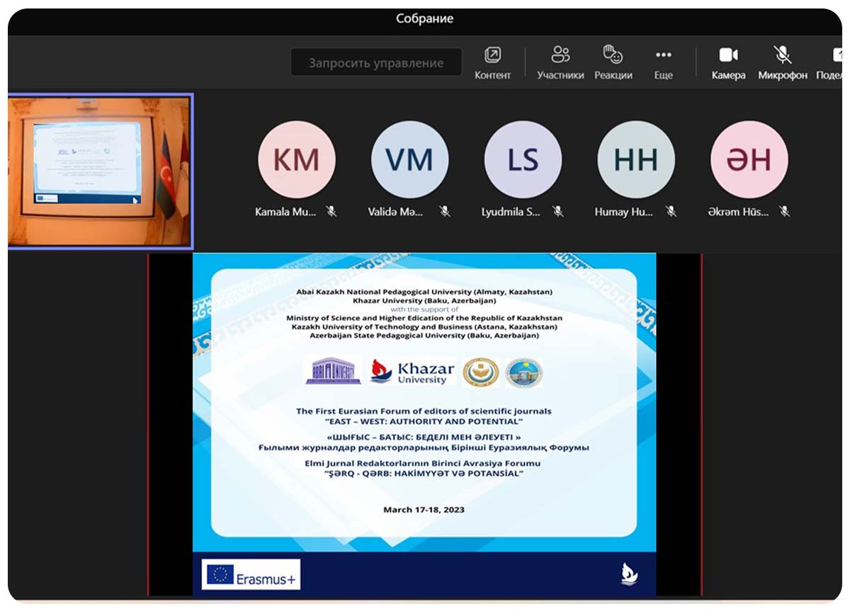Toggle the Камера camera on
Viewport: 850px width, 616px height.
(x=728, y=62)
